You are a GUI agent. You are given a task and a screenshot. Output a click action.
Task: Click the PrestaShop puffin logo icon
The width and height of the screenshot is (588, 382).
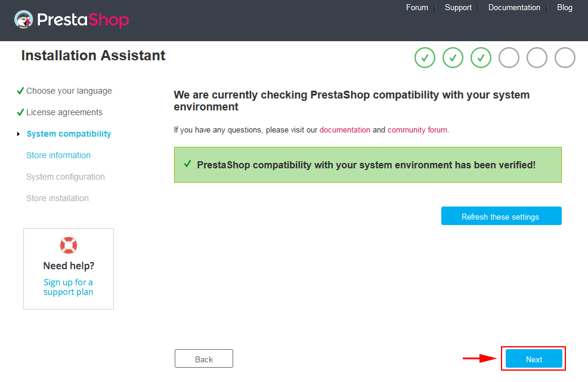tap(24, 20)
